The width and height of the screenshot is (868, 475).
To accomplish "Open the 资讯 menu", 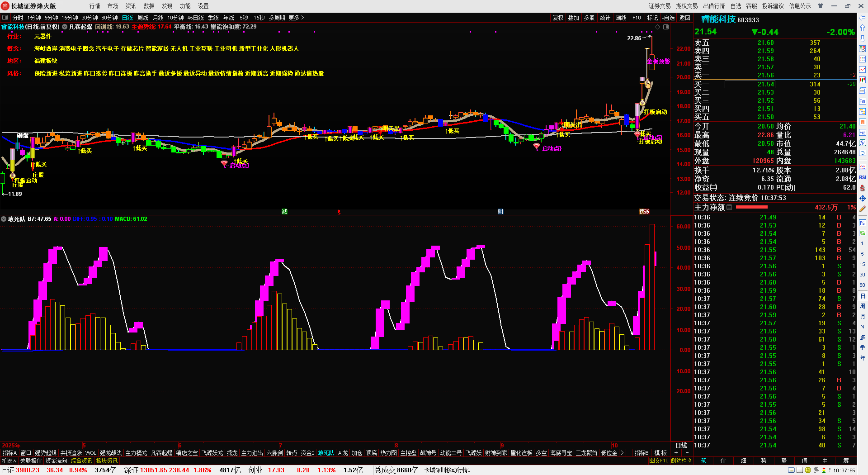I will 131,6.
